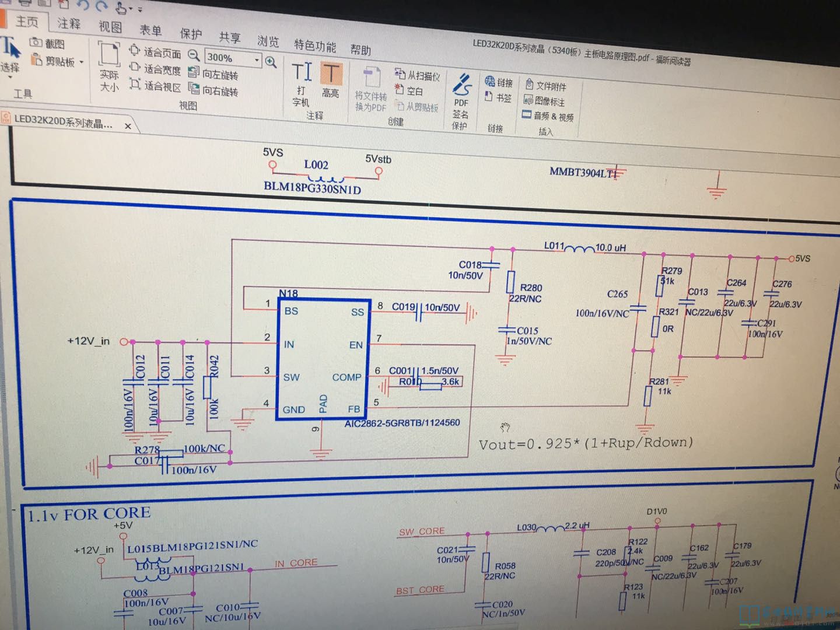Switch to the Comment (注释) ribbon tab
840x630 pixels.
(69, 23)
